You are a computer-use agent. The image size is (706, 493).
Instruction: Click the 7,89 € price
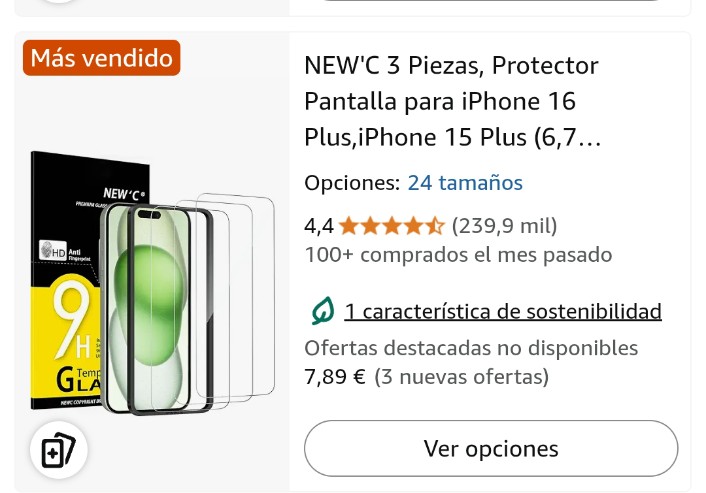coord(335,377)
